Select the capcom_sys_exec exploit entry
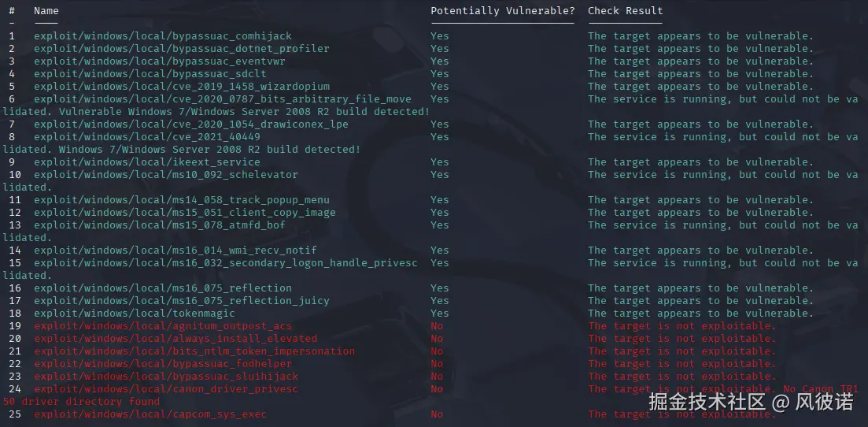The height and width of the screenshot is (427, 868). (x=150, y=414)
